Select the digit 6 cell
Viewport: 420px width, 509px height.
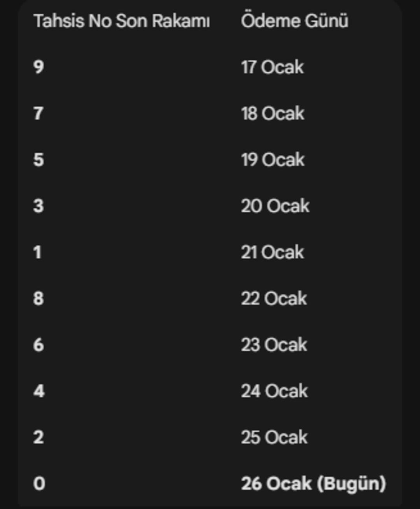(x=38, y=345)
